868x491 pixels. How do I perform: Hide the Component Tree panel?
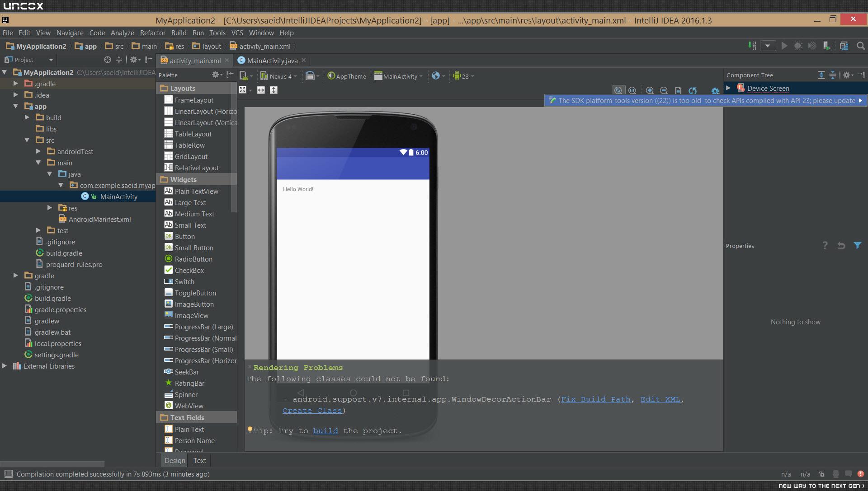pyautogui.click(x=861, y=75)
